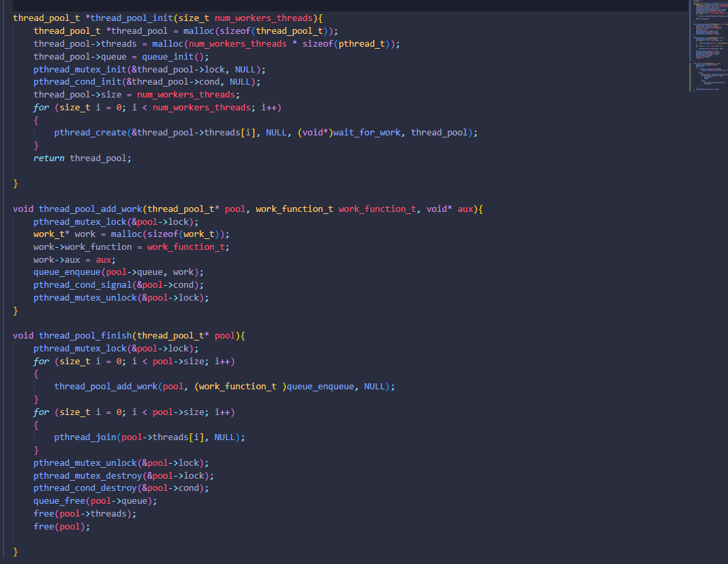Click the minimap code preview
Screen dimensions: 728x564
[x=708, y=41]
